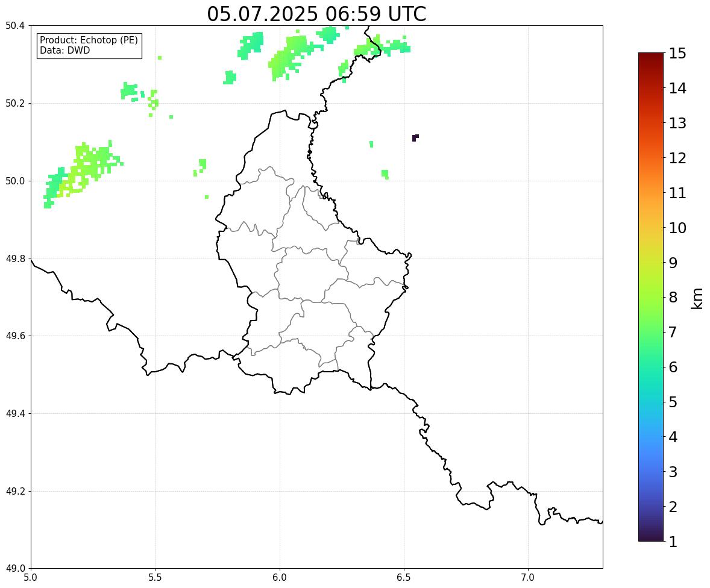Click colorbar tick label 10
Screen dimensions: 710x588
pyautogui.click(x=677, y=228)
